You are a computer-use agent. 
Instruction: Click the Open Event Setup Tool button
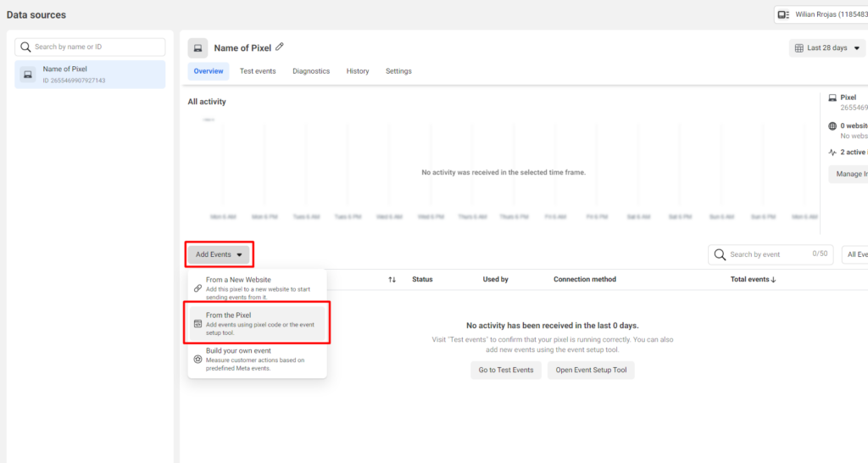(591, 370)
